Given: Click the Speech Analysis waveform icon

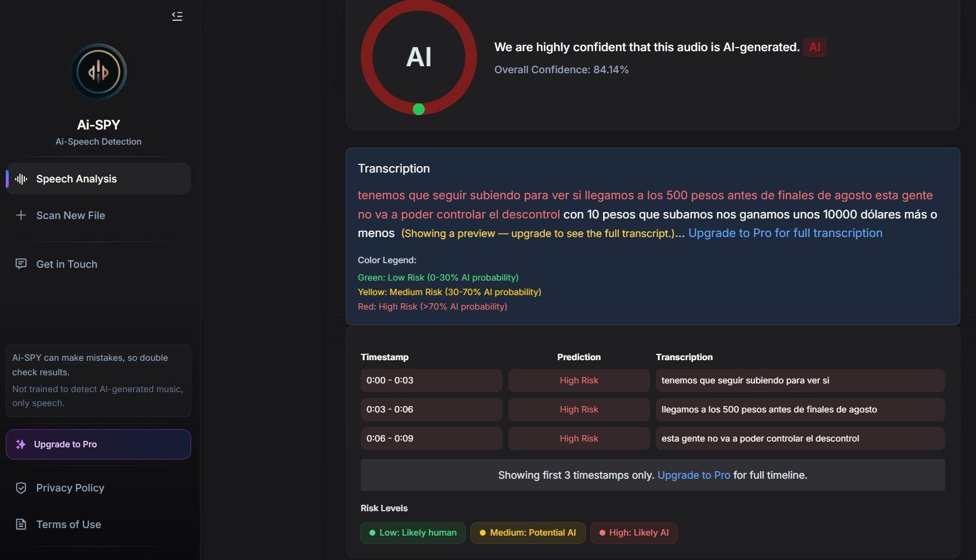Looking at the screenshot, I should pos(21,179).
